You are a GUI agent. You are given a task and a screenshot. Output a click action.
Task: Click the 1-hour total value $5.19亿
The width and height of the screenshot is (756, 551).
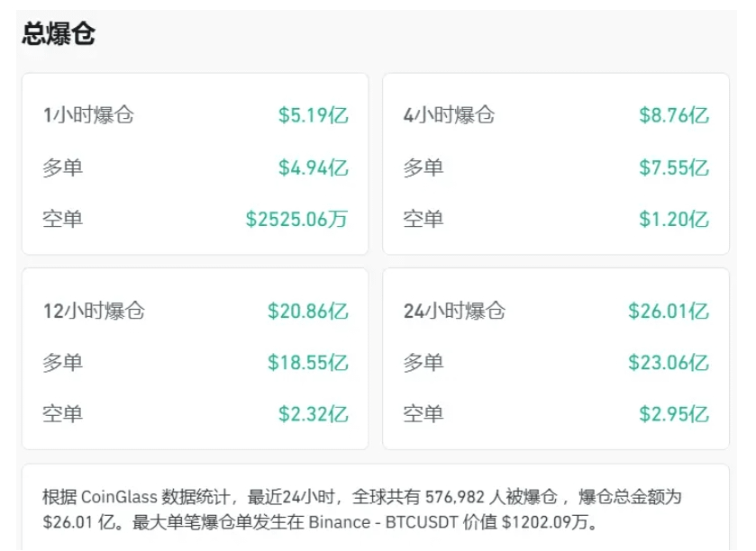(x=313, y=115)
